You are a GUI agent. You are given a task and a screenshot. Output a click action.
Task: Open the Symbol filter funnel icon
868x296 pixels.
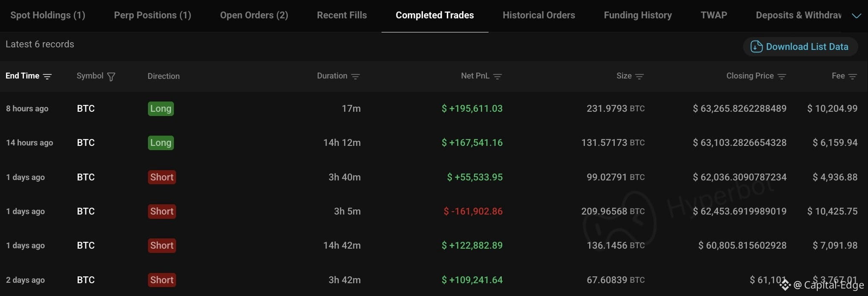tap(111, 77)
